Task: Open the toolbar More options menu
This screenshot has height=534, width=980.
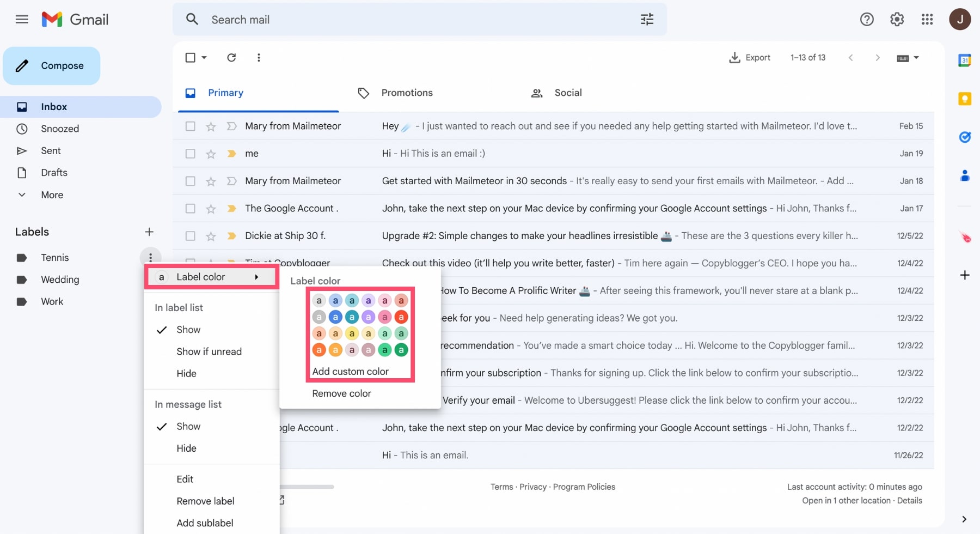Action: click(x=259, y=58)
